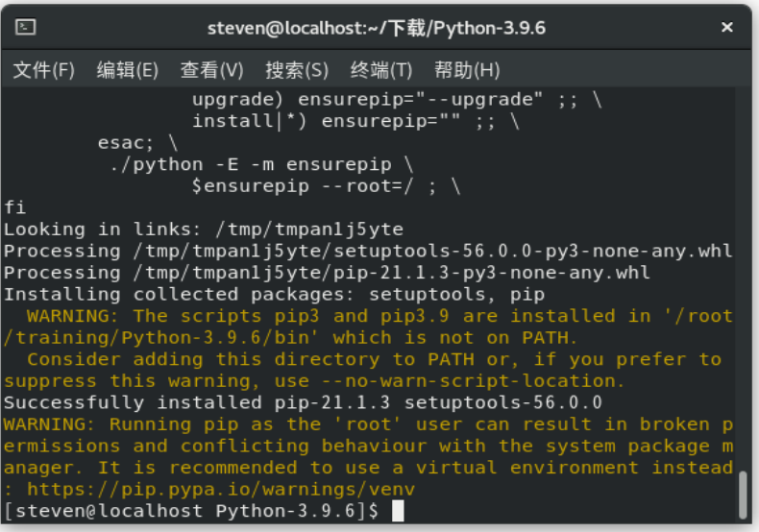
Task: Open the 文件(F) menu
Action: tap(43, 70)
